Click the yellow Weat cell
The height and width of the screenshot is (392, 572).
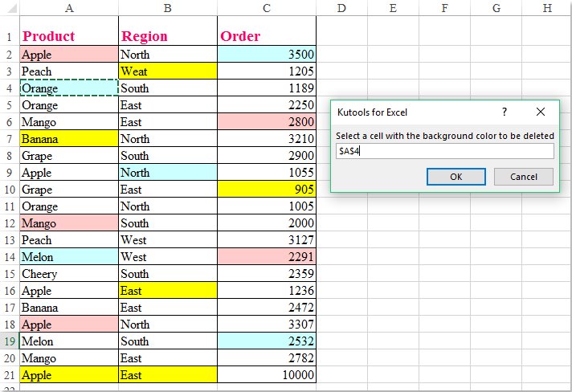pos(167,71)
